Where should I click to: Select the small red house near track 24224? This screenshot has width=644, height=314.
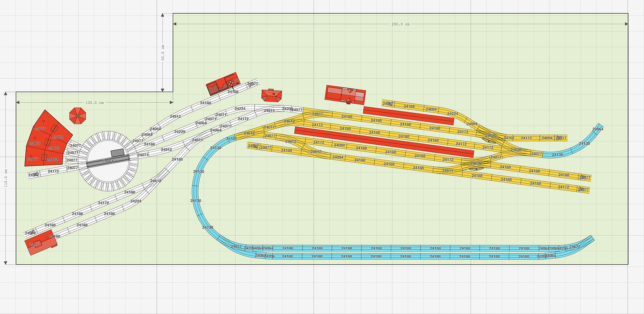pyautogui.click(x=271, y=95)
